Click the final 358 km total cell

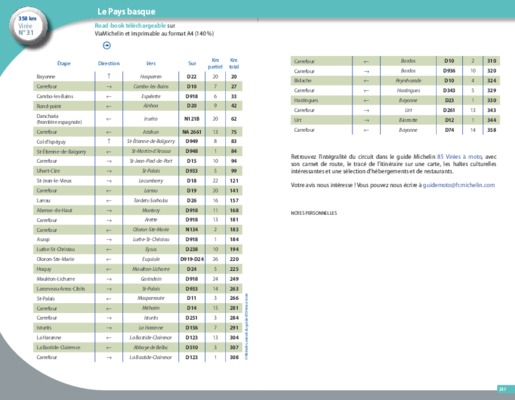click(492, 130)
